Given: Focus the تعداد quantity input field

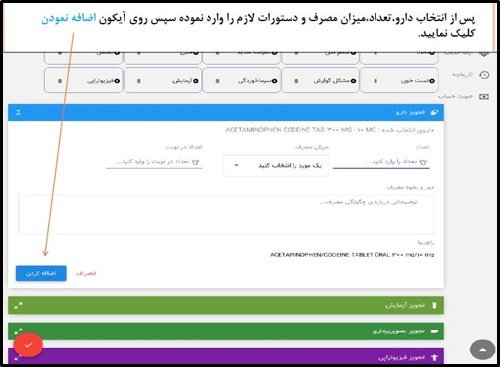Looking at the screenshot, I should tap(381, 162).
